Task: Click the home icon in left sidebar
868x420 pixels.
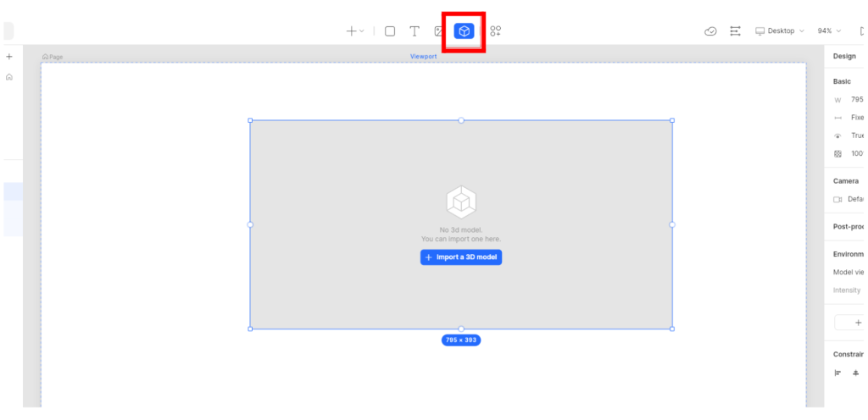Action: click(x=9, y=77)
